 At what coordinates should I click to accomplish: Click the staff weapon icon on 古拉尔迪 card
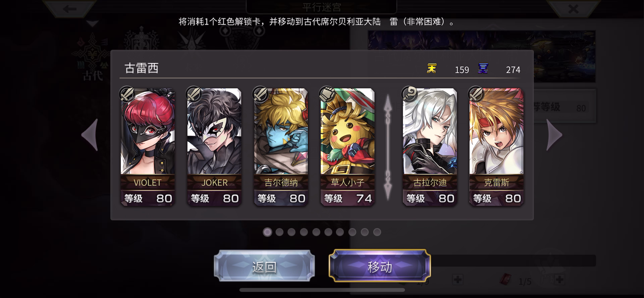(410, 94)
